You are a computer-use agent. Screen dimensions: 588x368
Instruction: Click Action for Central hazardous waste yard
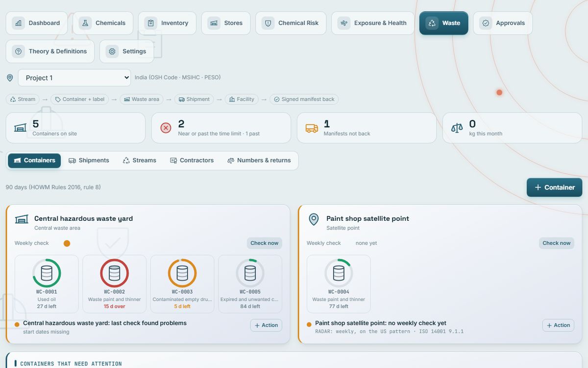point(266,325)
